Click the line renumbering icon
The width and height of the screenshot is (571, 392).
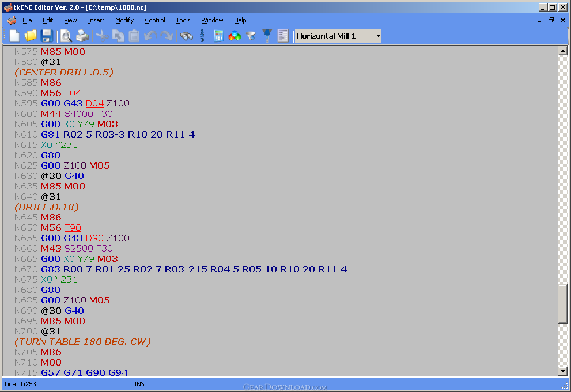point(202,36)
